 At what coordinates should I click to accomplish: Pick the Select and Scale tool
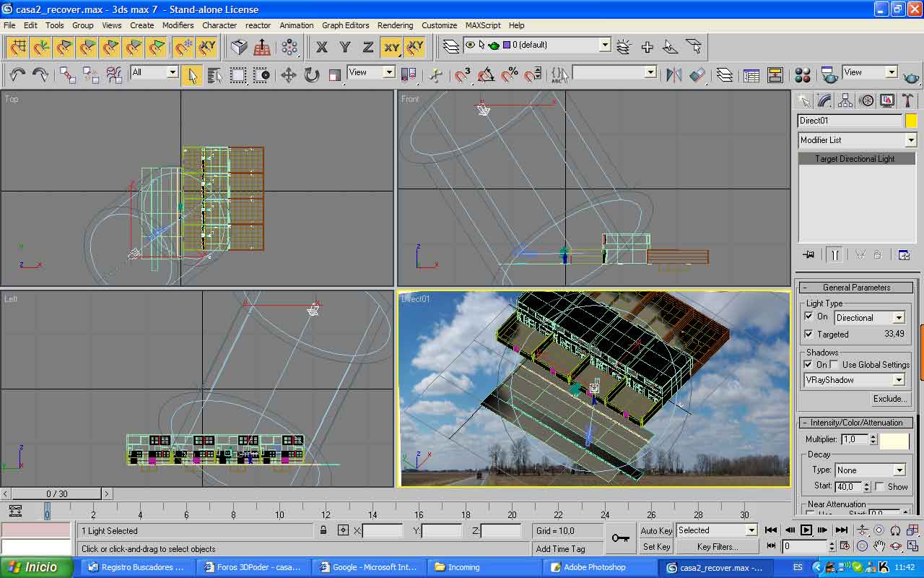[x=335, y=74]
